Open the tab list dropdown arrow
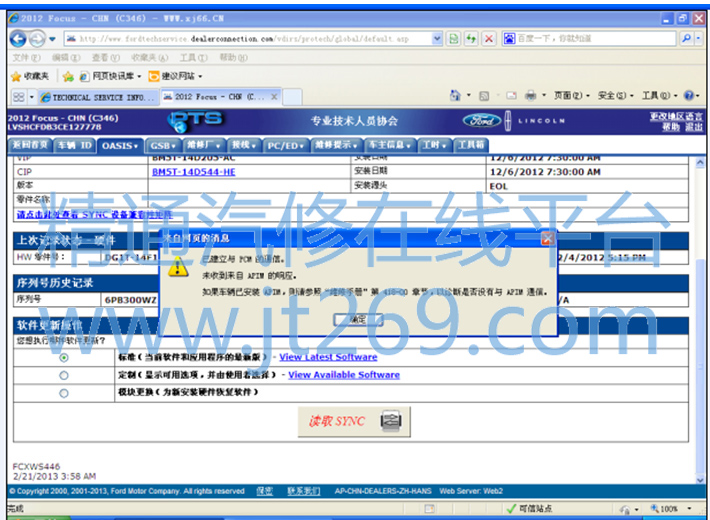Image resolution: width=710 pixels, height=520 pixels. click(x=32, y=97)
